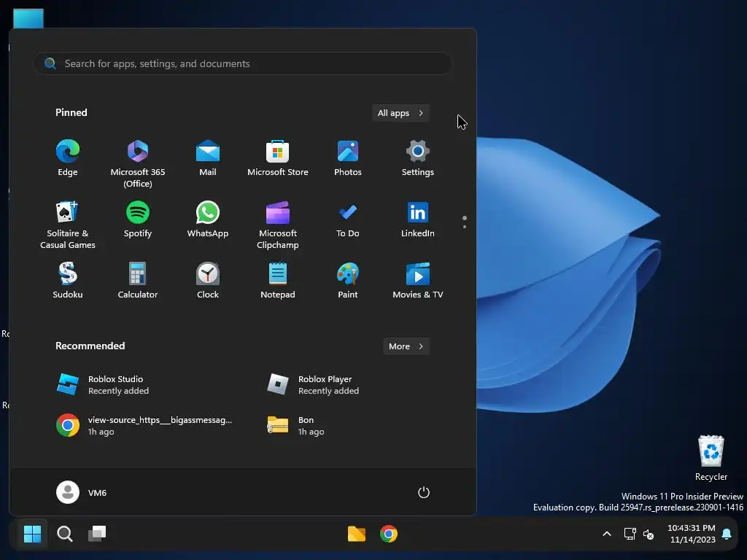Open Google Chrome on taskbar
747x560 pixels.
(389, 534)
